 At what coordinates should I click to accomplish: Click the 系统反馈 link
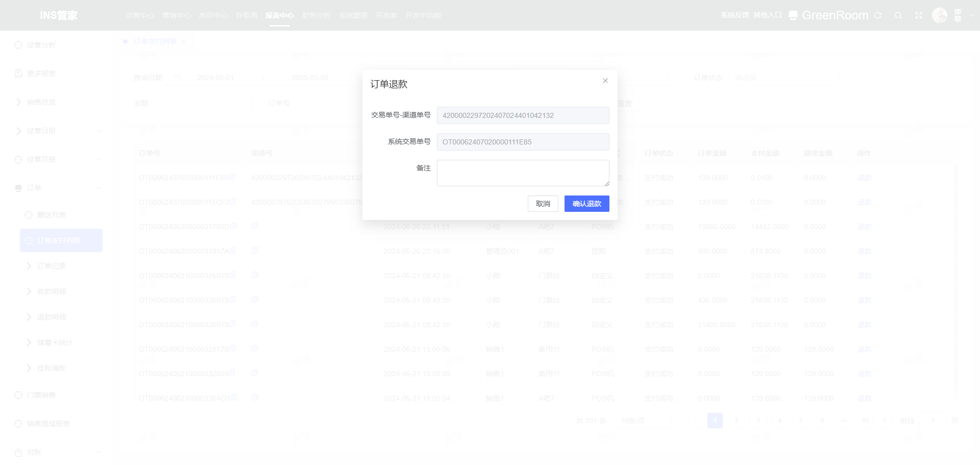point(735,15)
